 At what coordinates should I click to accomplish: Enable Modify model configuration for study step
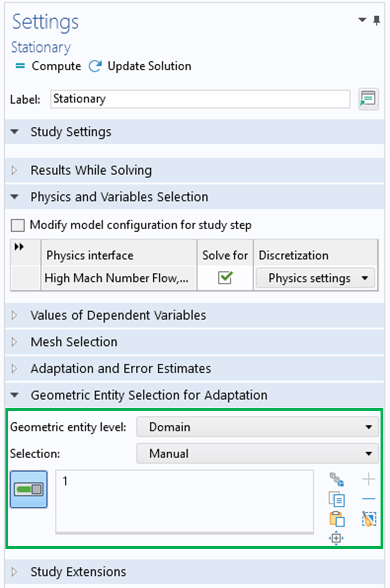coord(17,226)
